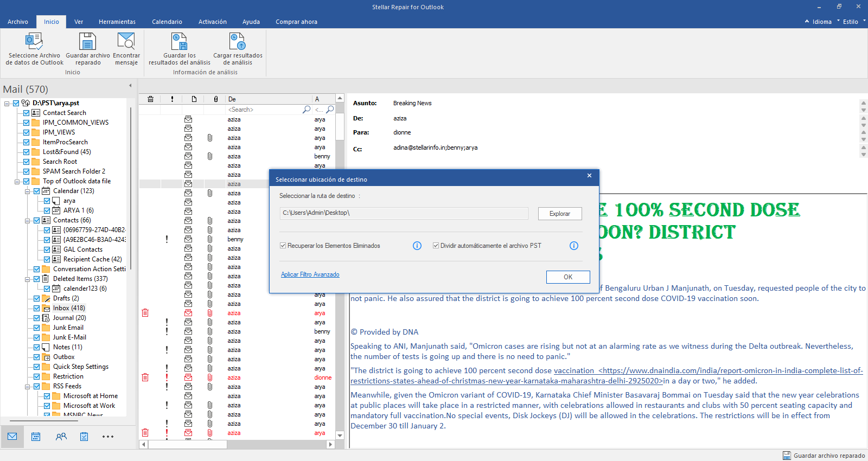The width and height of the screenshot is (868, 461).
Task: Uncheck Inbox (418) checkbox
Action: tap(37, 308)
